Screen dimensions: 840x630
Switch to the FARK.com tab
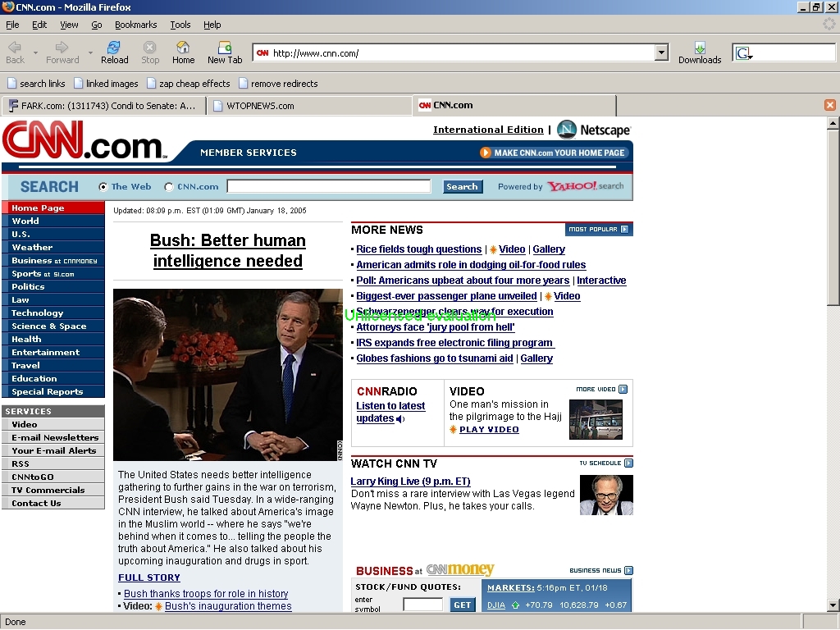click(x=103, y=106)
